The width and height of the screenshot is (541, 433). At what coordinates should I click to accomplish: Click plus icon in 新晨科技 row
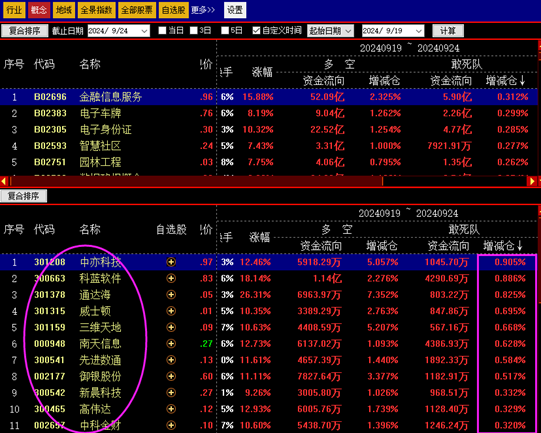coord(171,393)
